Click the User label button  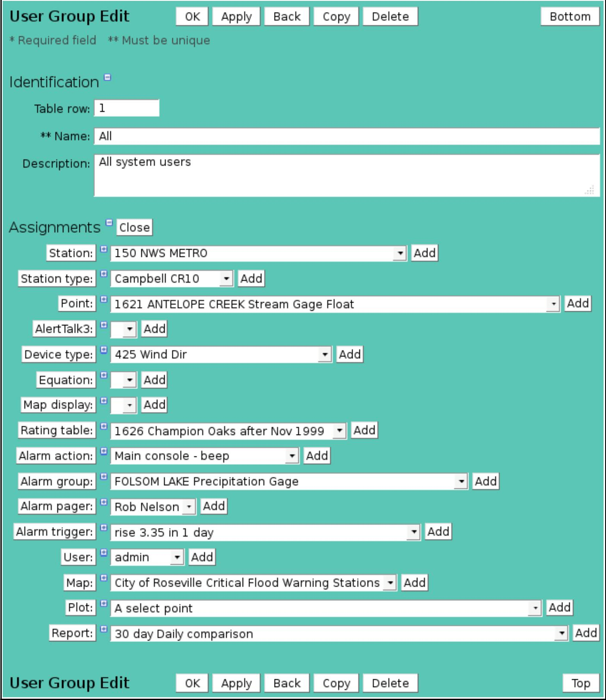78,557
